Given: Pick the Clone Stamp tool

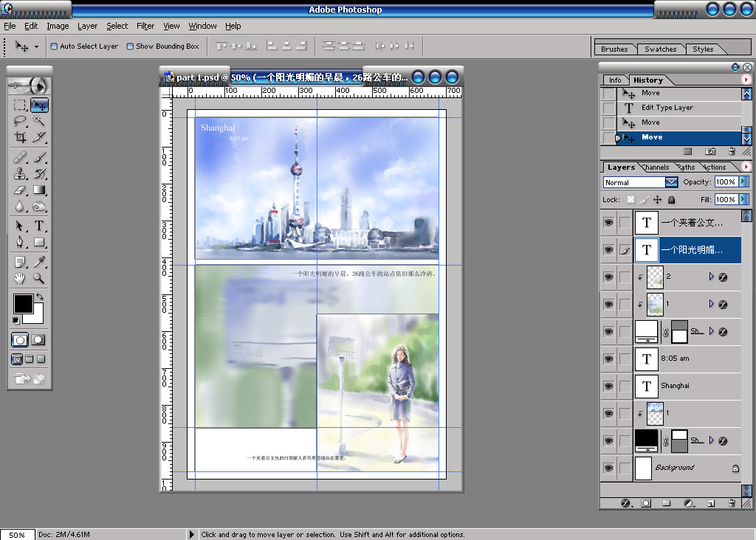Looking at the screenshot, I should click(x=20, y=173).
